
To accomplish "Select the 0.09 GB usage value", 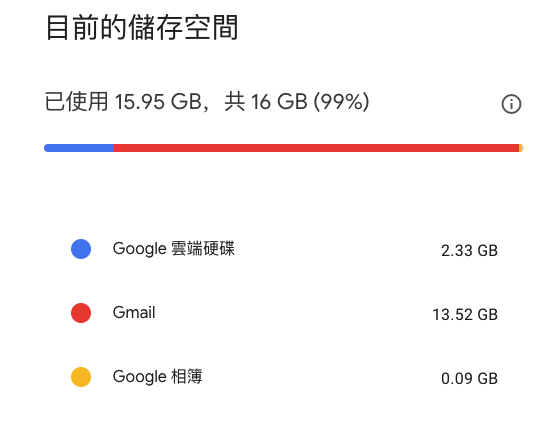I will pos(469,379).
